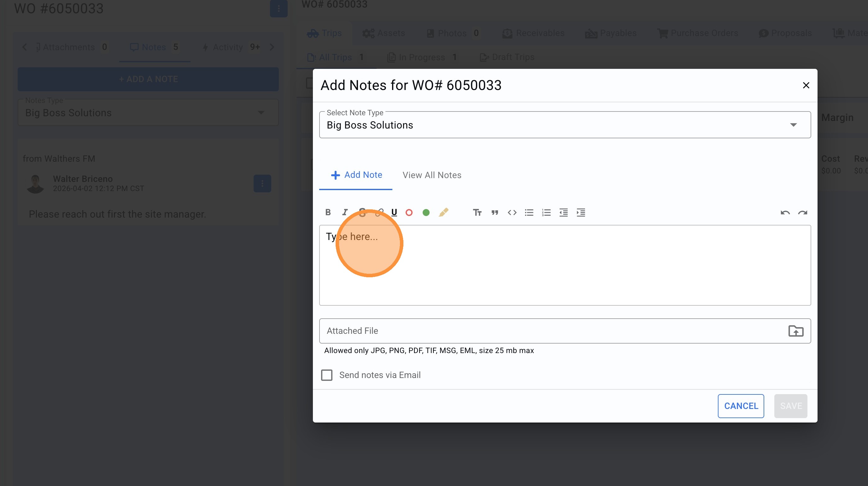The width and height of the screenshot is (868, 486).
Task: Insert code block formatting
Action: pyautogui.click(x=512, y=212)
